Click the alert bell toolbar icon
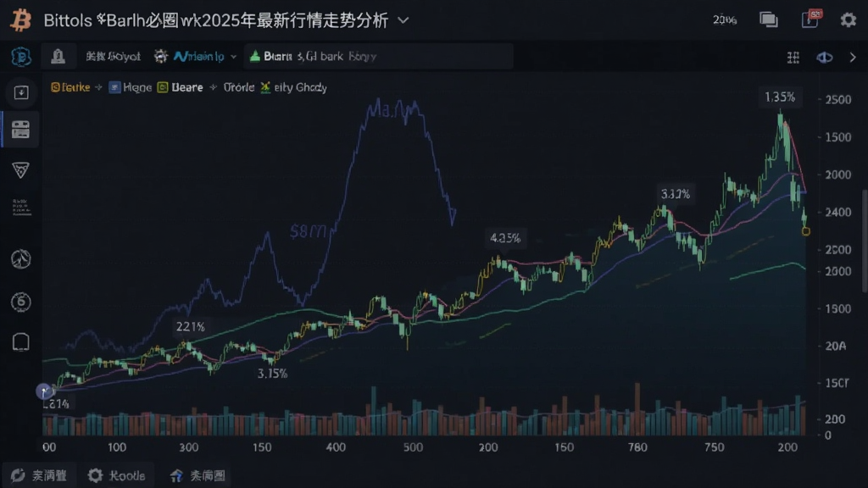The image size is (868, 488). tap(58, 57)
